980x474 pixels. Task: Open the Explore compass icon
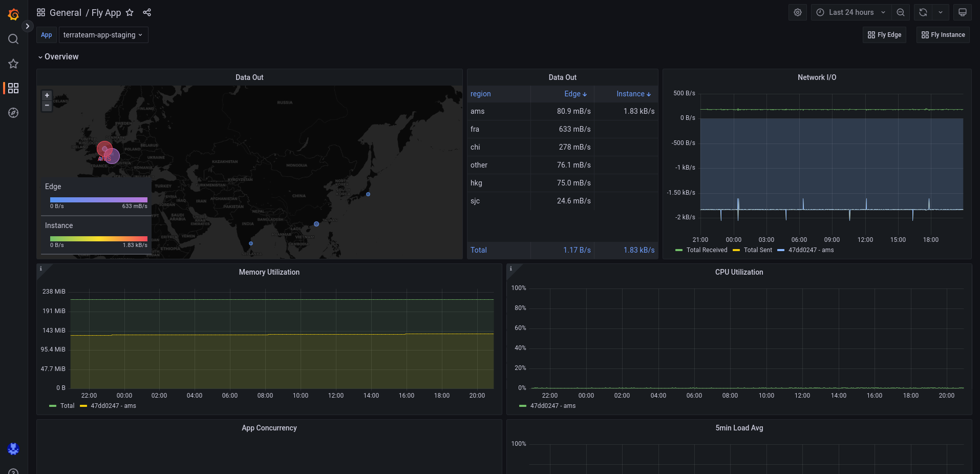[13, 113]
